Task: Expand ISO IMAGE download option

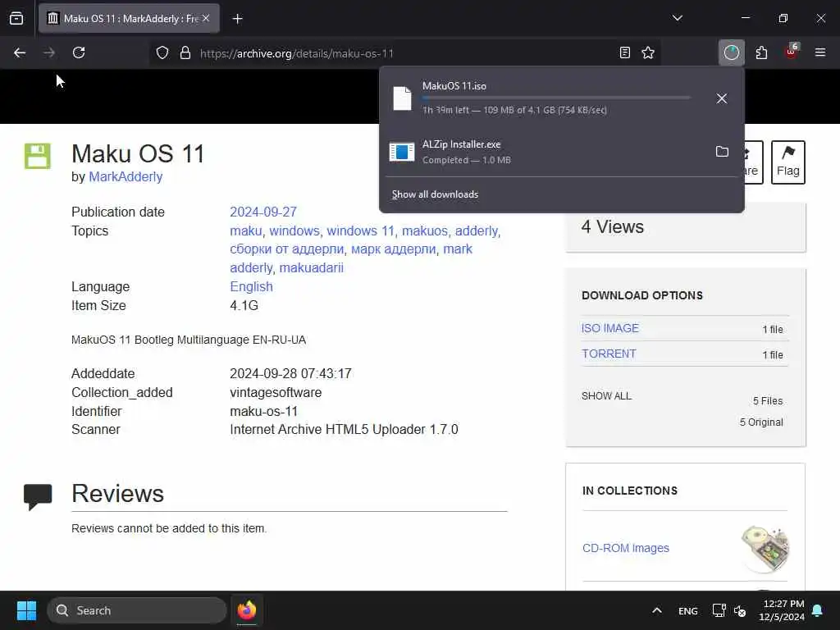Action: pos(610,328)
